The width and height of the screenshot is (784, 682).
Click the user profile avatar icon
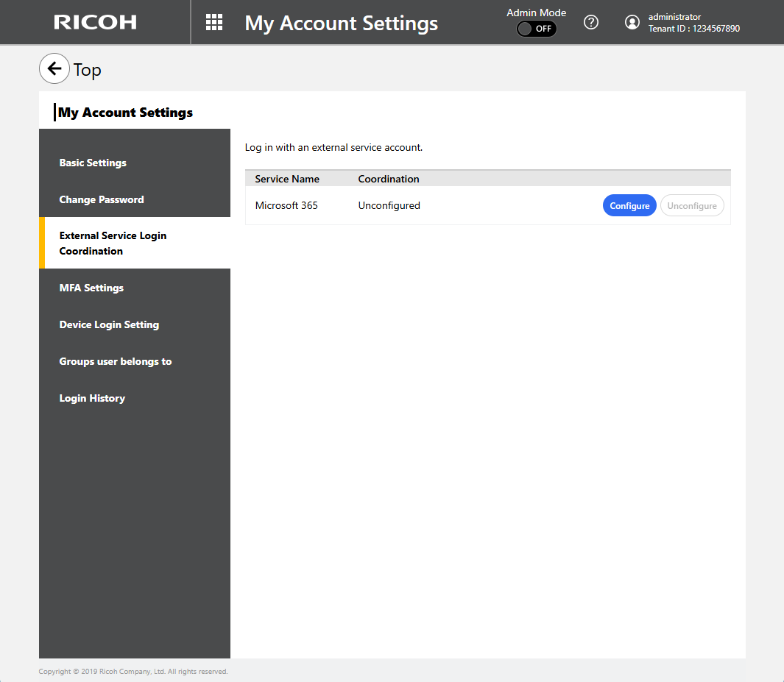click(632, 22)
